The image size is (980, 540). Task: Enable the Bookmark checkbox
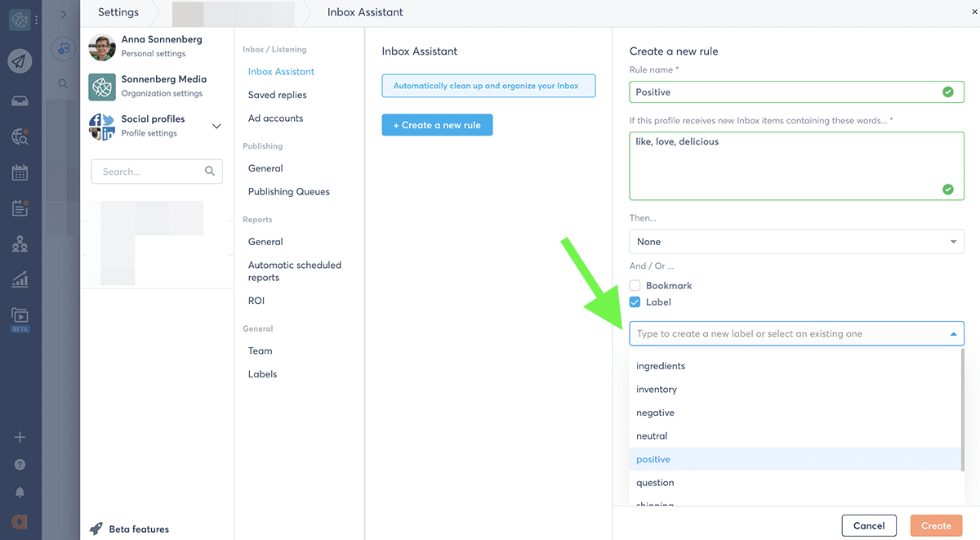coord(635,286)
